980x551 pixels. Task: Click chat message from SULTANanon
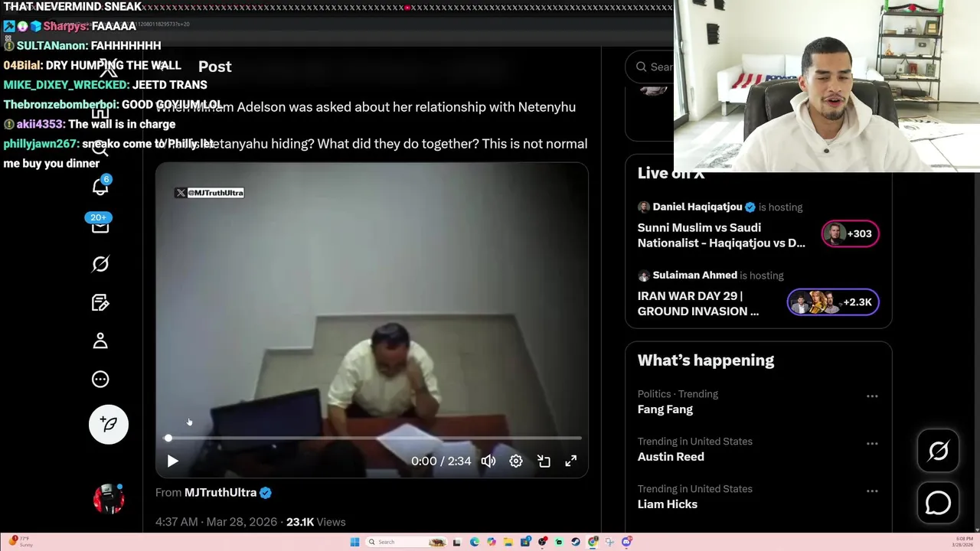tap(82, 46)
